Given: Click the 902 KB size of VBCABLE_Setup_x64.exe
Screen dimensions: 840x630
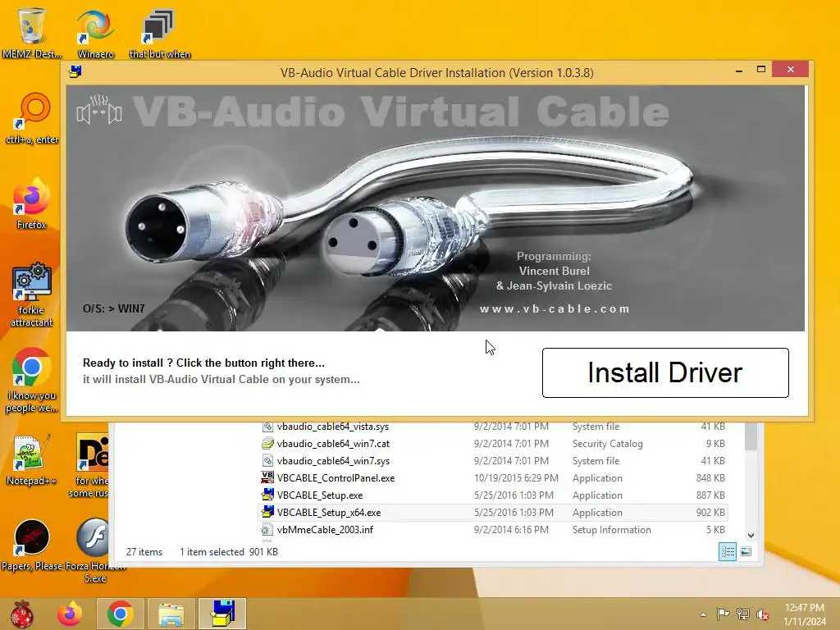Looking at the screenshot, I should tap(710, 512).
